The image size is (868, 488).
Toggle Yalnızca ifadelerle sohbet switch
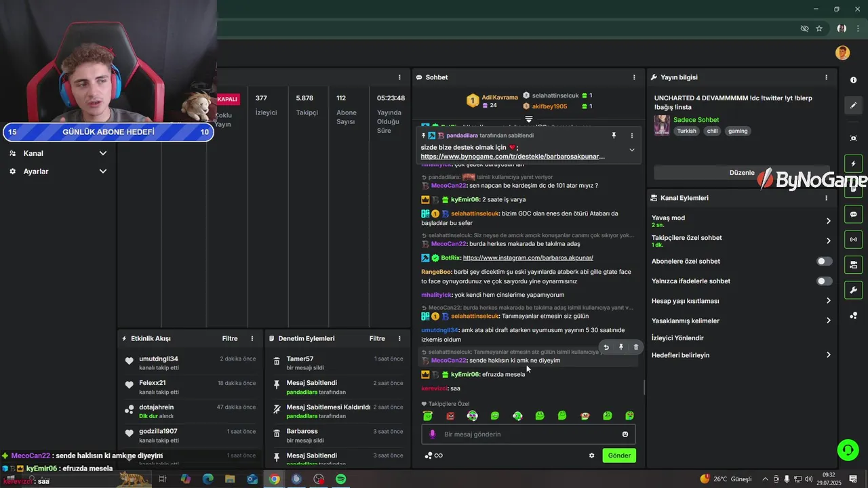pyautogui.click(x=824, y=281)
